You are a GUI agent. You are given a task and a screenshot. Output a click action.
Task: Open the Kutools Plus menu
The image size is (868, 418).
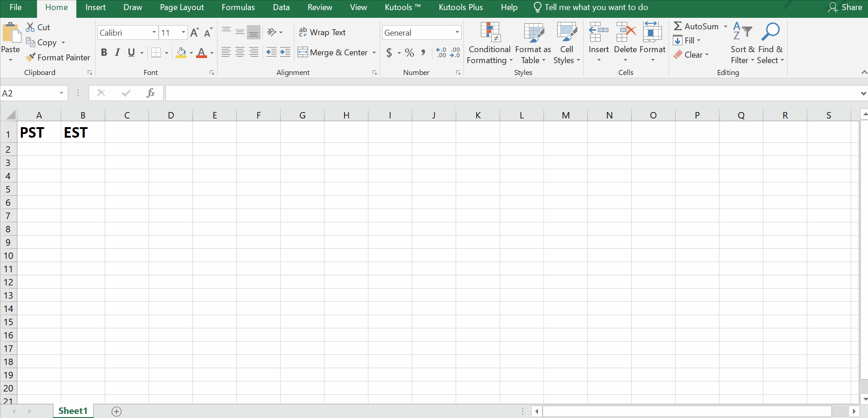pyautogui.click(x=460, y=7)
